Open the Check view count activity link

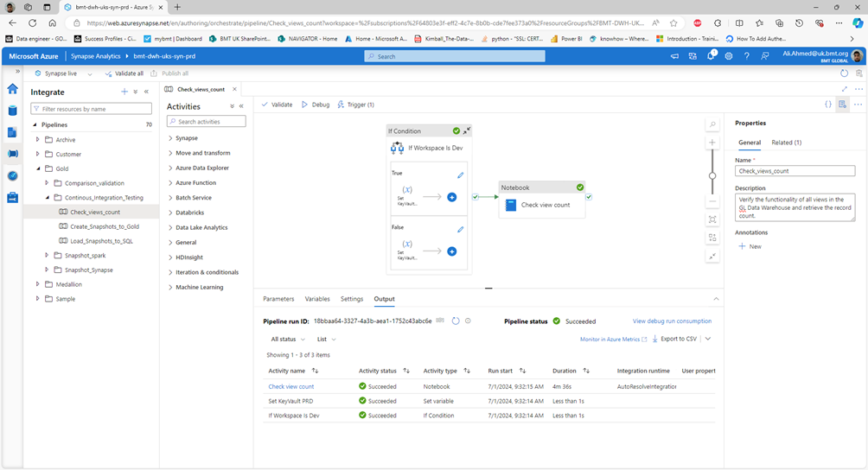click(291, 386)
